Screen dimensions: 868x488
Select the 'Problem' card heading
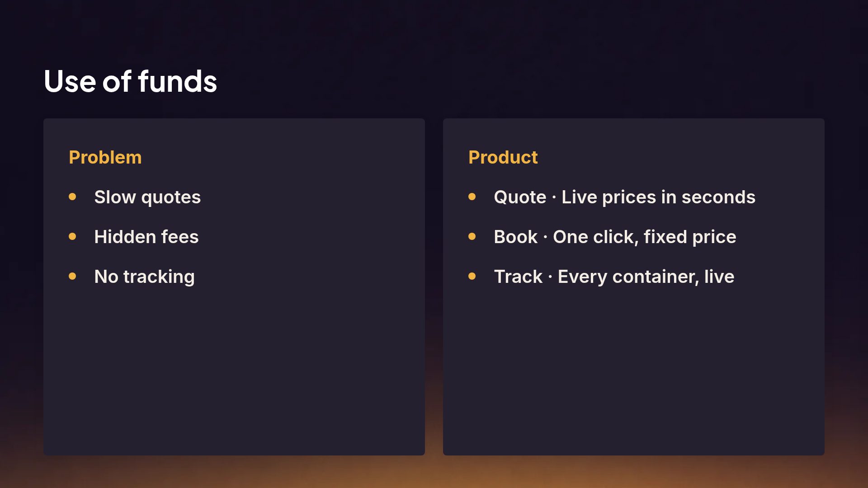(x=105, y=157)
